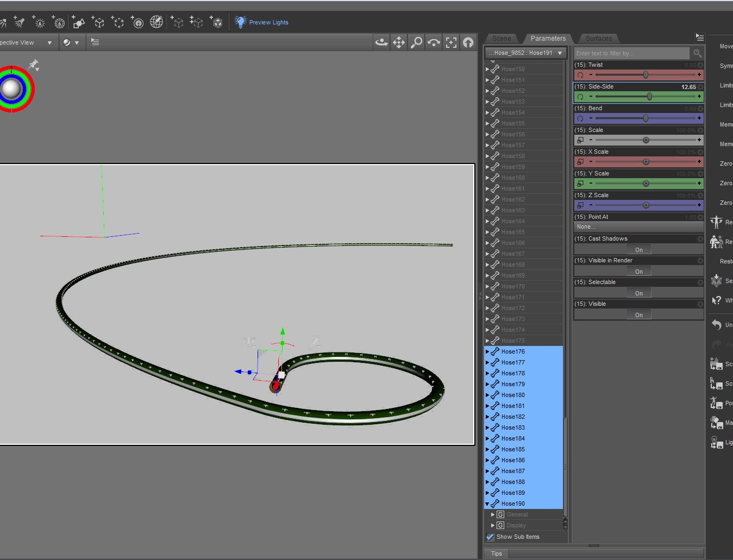
Task: Click the Tips bar at the bottom
Action: (x=497, y=553)
